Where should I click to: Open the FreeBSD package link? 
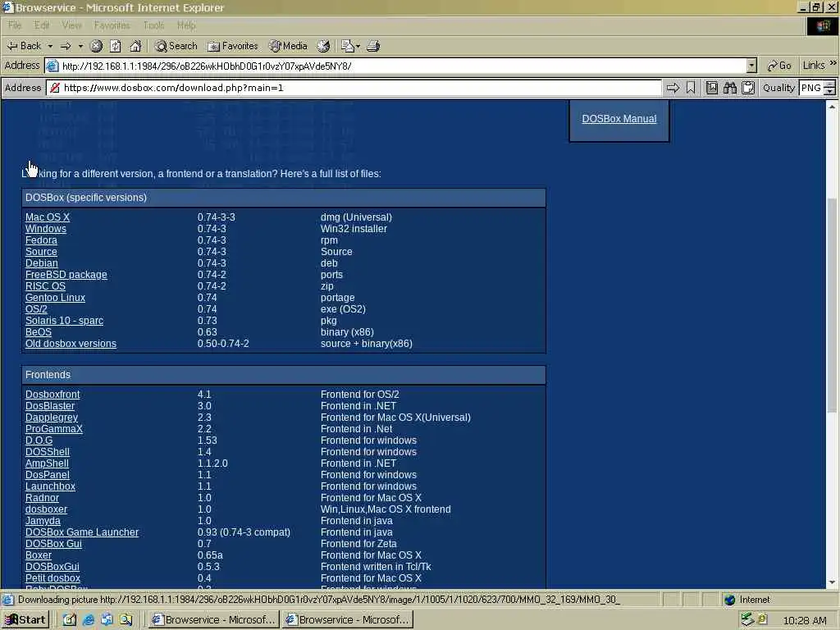click(x=66, y=275)
